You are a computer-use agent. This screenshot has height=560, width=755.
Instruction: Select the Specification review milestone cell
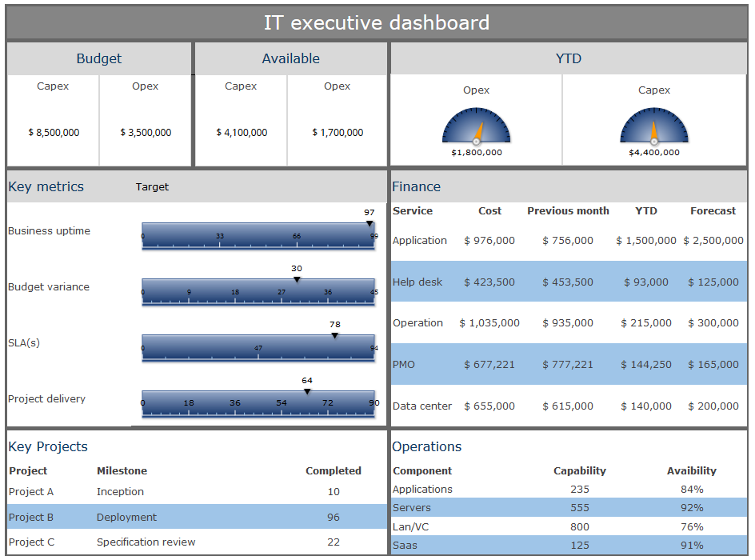pyautogui.click(x=146, y=542)
